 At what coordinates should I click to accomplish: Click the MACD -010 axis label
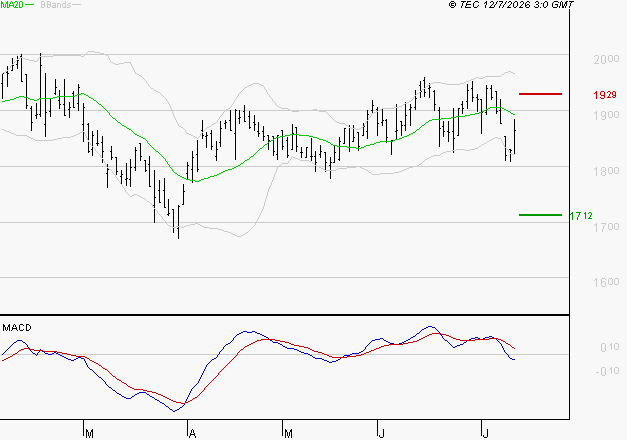(x=607, y=372)
